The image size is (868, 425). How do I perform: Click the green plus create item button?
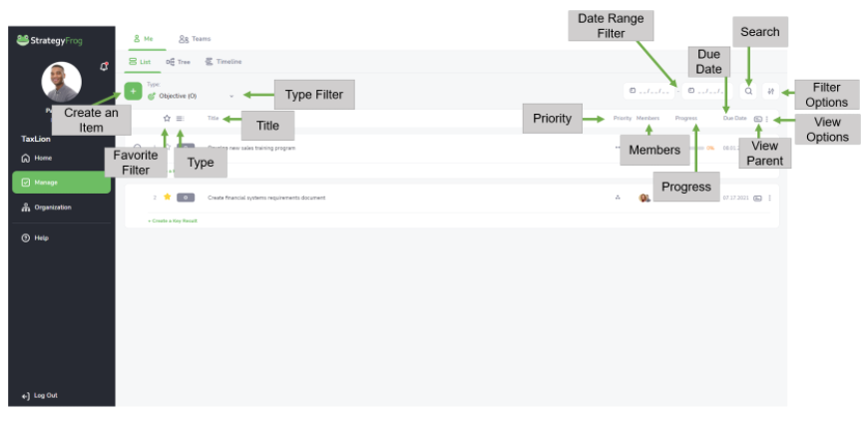133,92
